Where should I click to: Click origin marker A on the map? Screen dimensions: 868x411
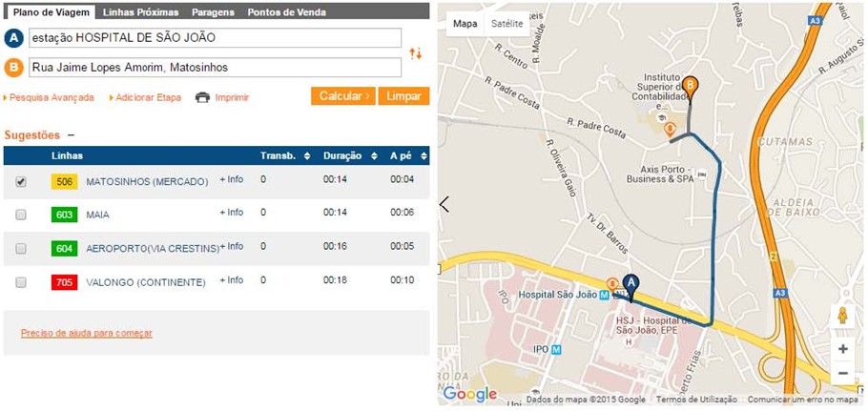coord(630,284)
